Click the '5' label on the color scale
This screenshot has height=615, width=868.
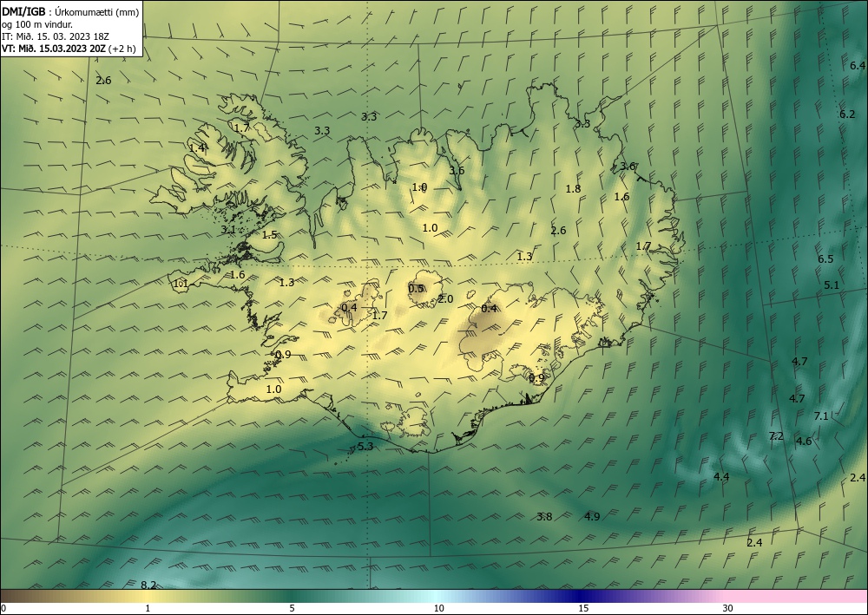click(292, 609)
